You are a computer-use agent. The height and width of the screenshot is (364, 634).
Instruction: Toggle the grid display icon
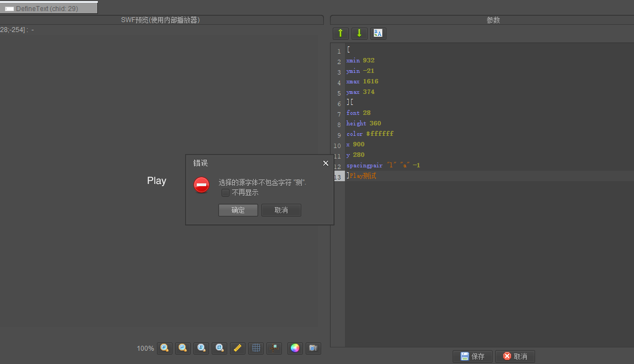click(255, 348)
